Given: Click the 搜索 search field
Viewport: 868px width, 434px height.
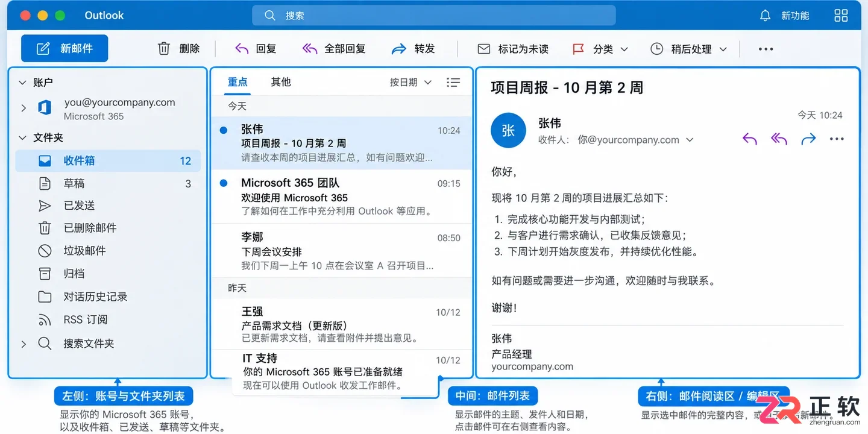Looking at the screenshot, I should tap(434, 16).
